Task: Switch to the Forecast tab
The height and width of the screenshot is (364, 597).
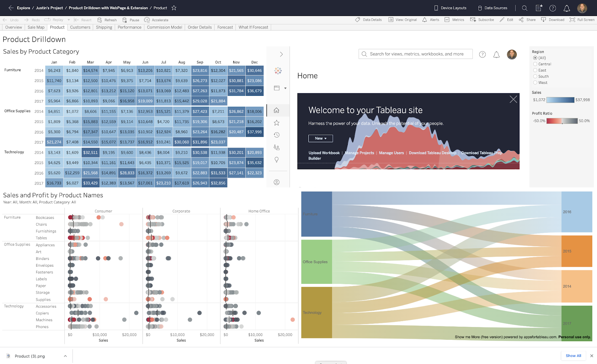Action: pos(225,27)
